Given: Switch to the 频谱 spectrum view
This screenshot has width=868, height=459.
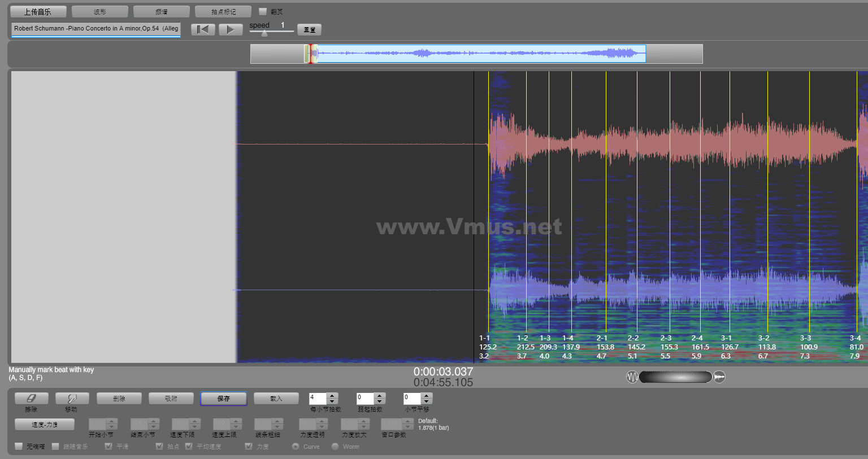Looking at the screenshot, I should tap(161, 11).
